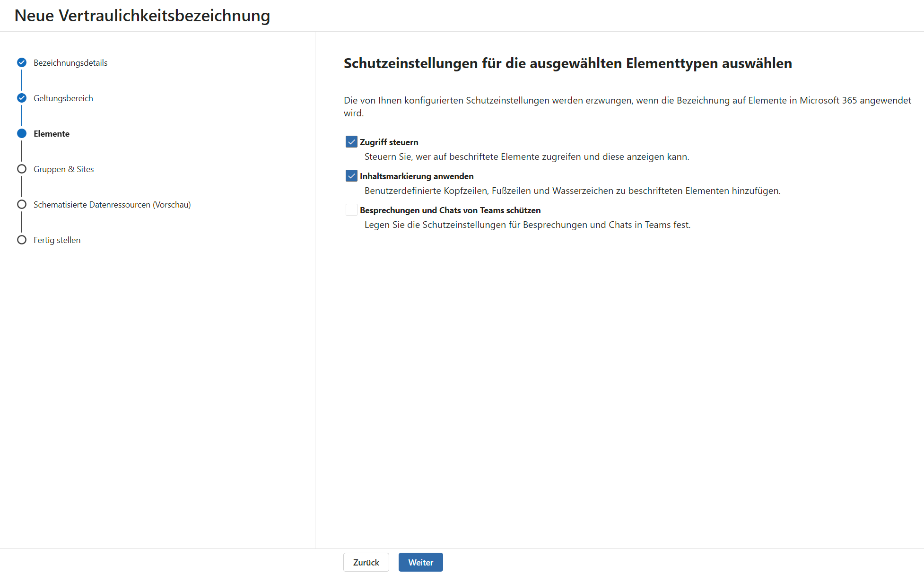
Task: Jump to the Gruppen & Sites step
Action: (x=64, y=169)
